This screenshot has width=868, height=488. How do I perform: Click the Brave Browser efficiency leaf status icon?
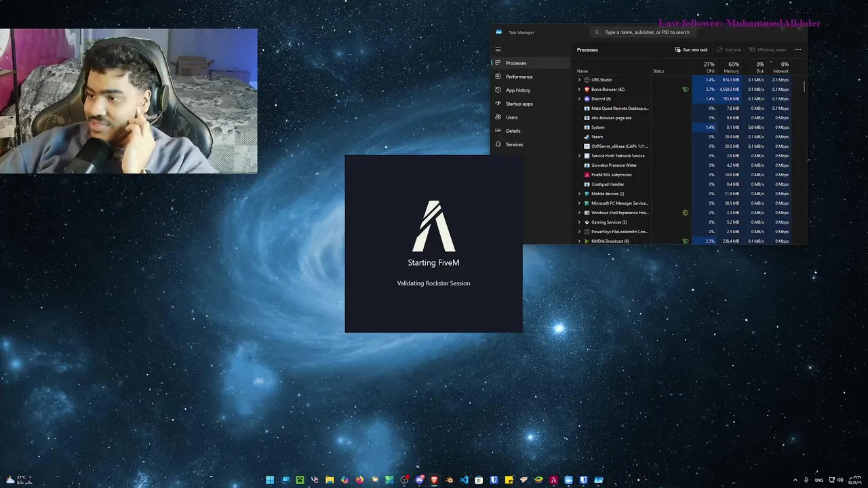coord(686,89)
